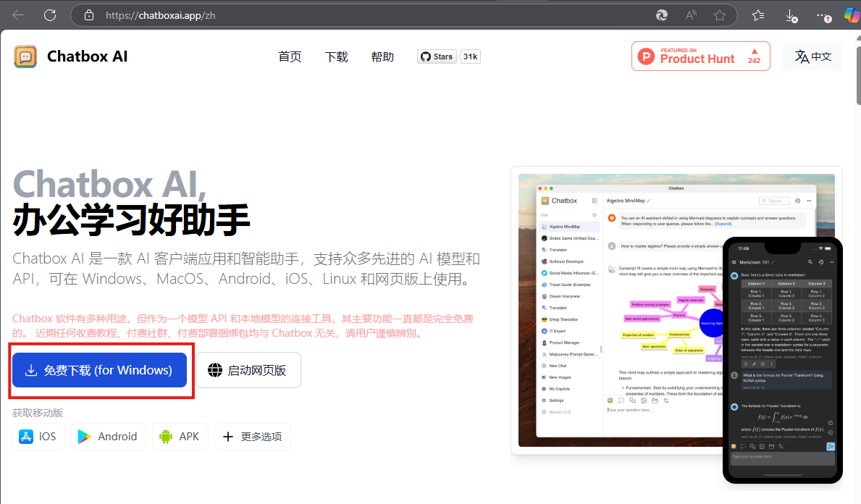The height and width of the screenshot is (504, 861).
Task: Reload the page with the refresh icon
Action: [x=50, y=15]
